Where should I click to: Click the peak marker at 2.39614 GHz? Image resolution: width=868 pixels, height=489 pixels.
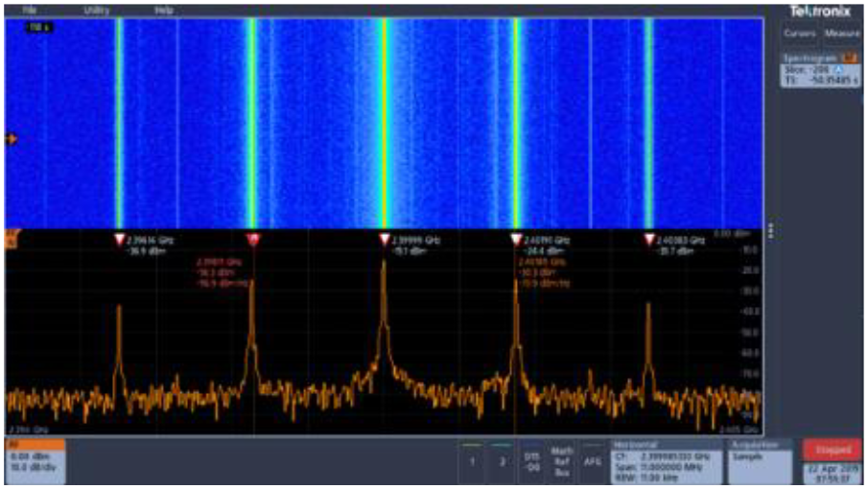point(120,239)
